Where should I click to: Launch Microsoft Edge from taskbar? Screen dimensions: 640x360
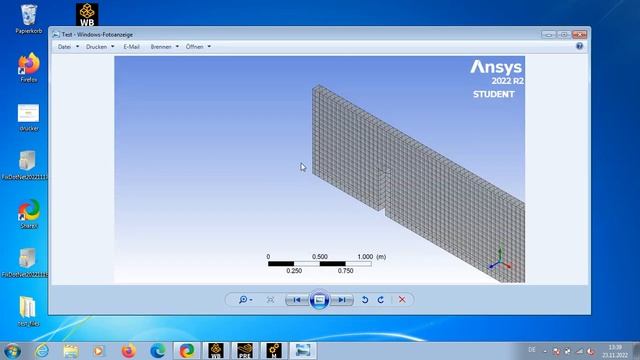point(158,351)
